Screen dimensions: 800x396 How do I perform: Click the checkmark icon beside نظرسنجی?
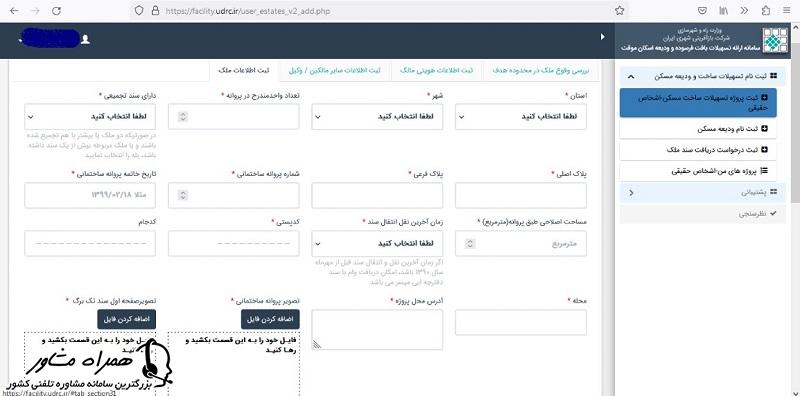coord(773,214)
